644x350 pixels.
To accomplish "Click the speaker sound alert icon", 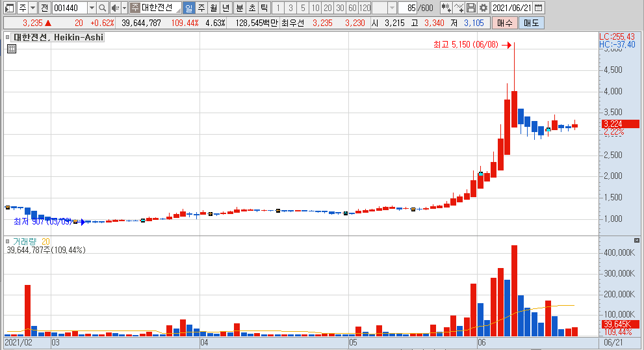I will 116,7.
